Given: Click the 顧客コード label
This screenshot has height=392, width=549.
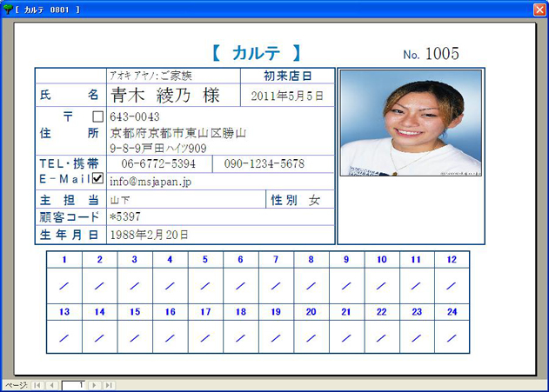Looking at the screenshot, I should (x=69, y=217).
